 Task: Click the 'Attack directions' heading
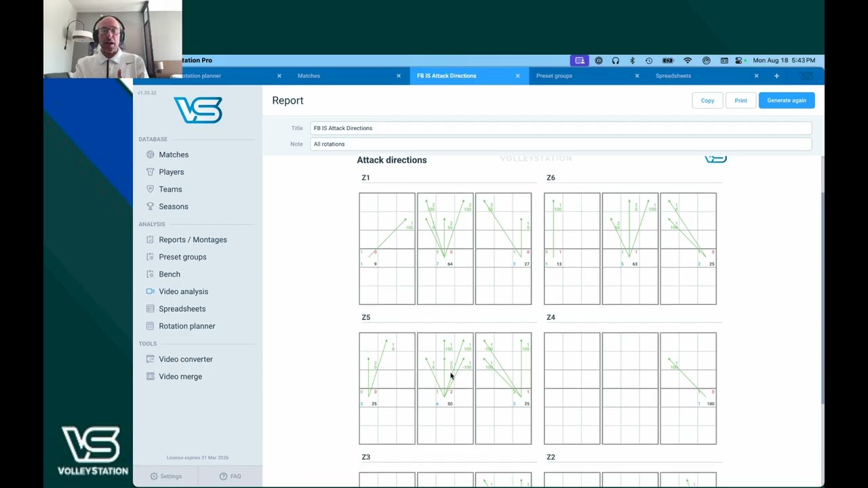point(392,160)
